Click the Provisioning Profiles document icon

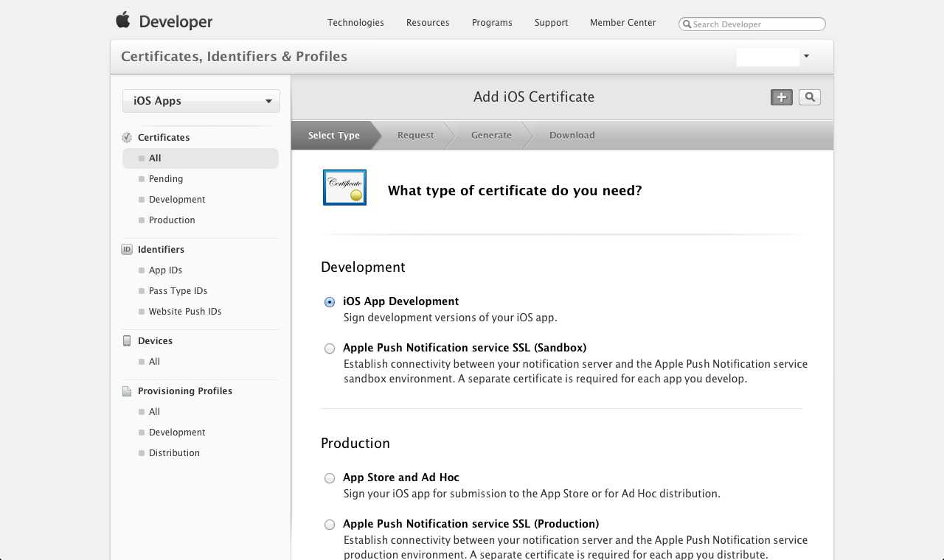(x=127, y=391)
